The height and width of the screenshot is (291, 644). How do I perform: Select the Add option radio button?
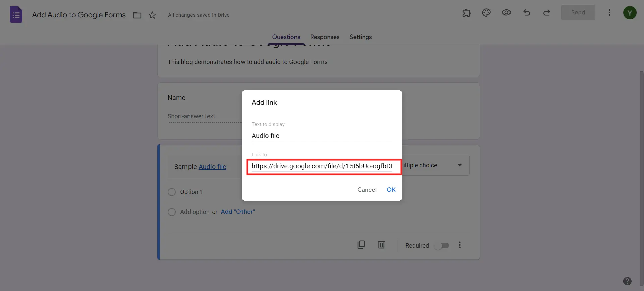[x=172, y=212]
